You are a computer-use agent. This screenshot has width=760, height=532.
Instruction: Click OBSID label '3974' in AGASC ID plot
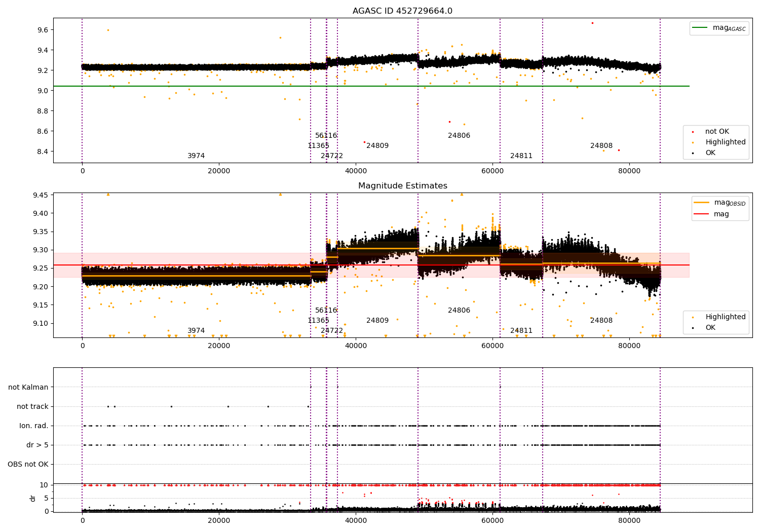pos(196,156)
